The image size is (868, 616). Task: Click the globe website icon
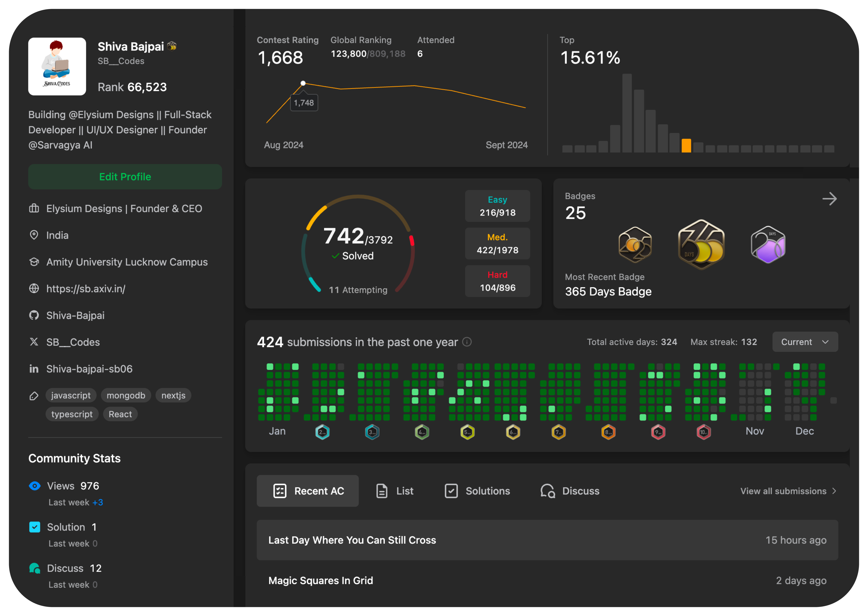34,289
